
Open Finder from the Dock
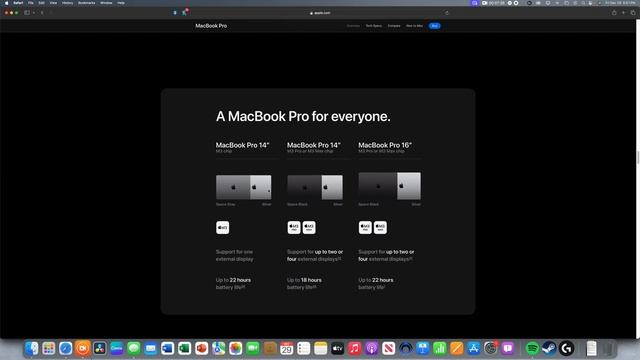32,348
